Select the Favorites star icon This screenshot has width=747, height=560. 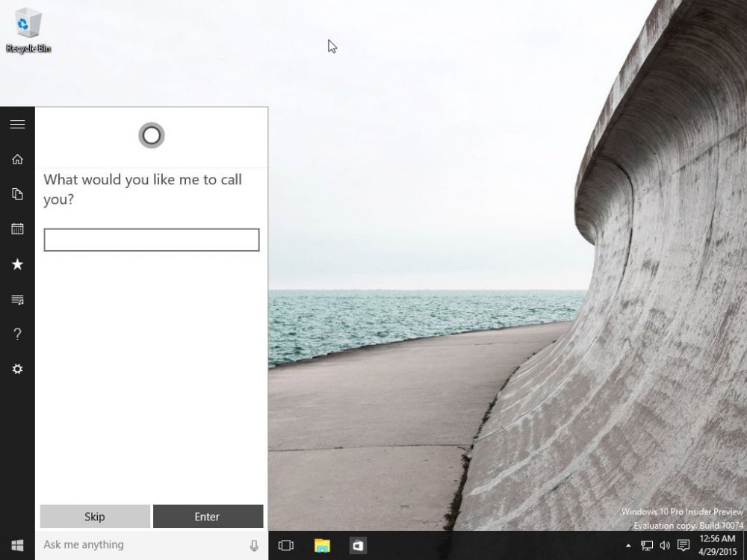click(17, 264)
